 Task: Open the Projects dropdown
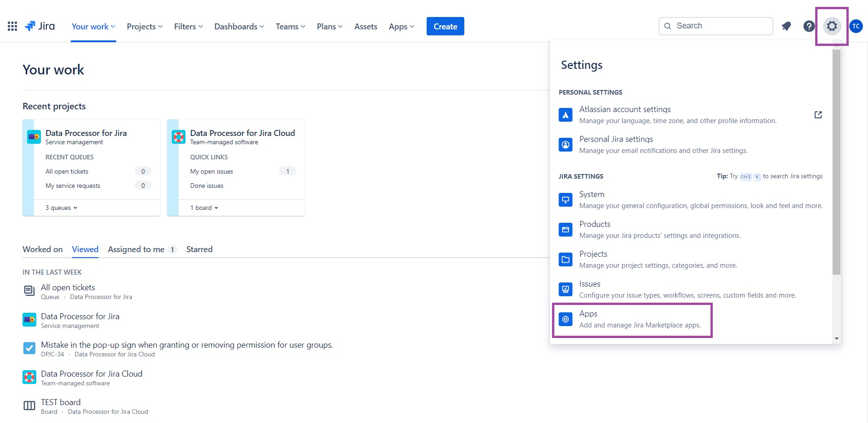tap(145, 27)
